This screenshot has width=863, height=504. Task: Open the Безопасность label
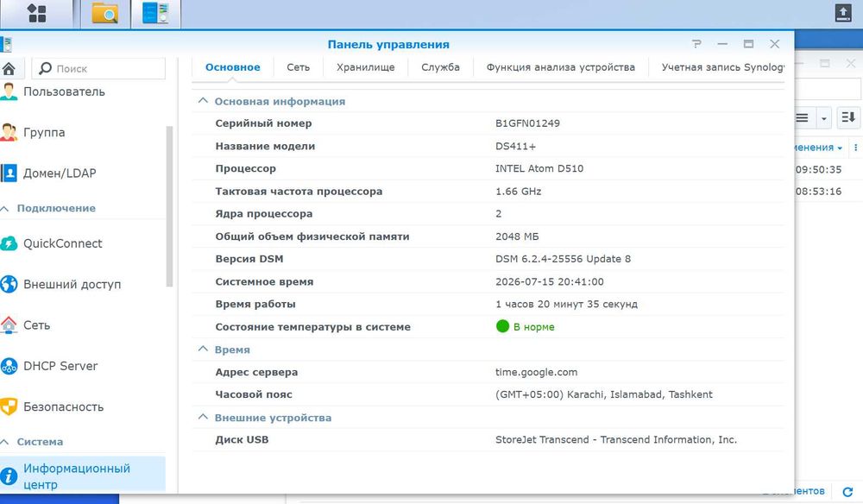(63, 406)
